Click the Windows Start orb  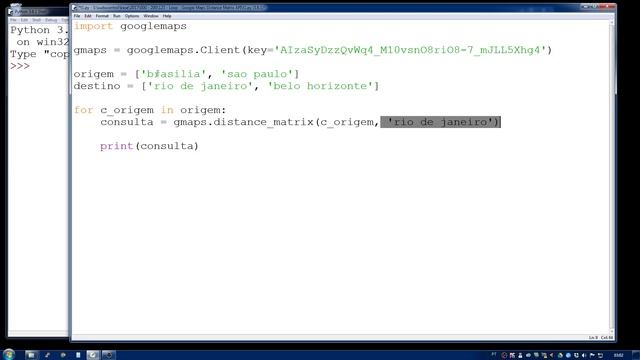pyautogui.click(x=9, y=355)
